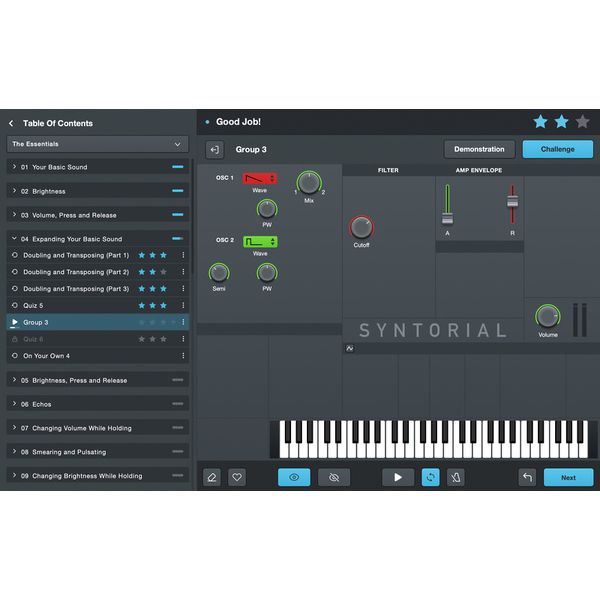
Task: Expand chapter 06 Echos
Action: pyautogui.click(x=98, y=404)
